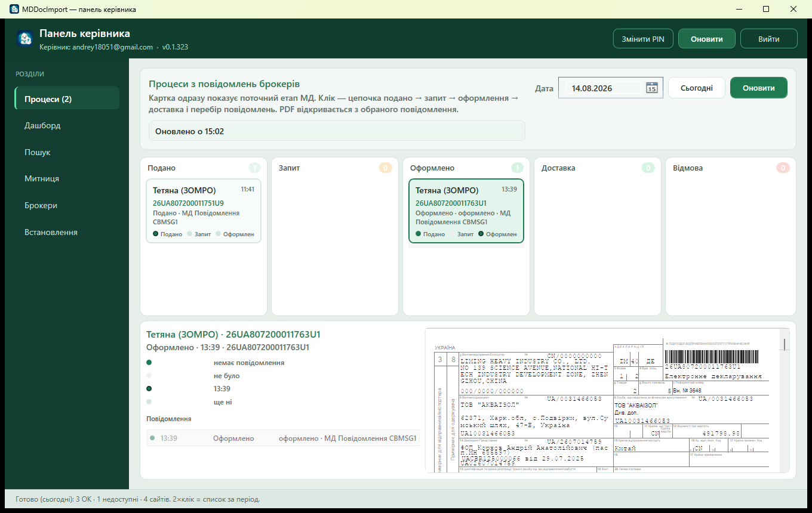
Task: Select the 13:39 Оформлено message row
Action: coord(283,438)
